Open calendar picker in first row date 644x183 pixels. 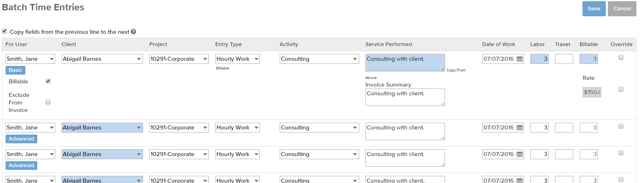(519, 59)
